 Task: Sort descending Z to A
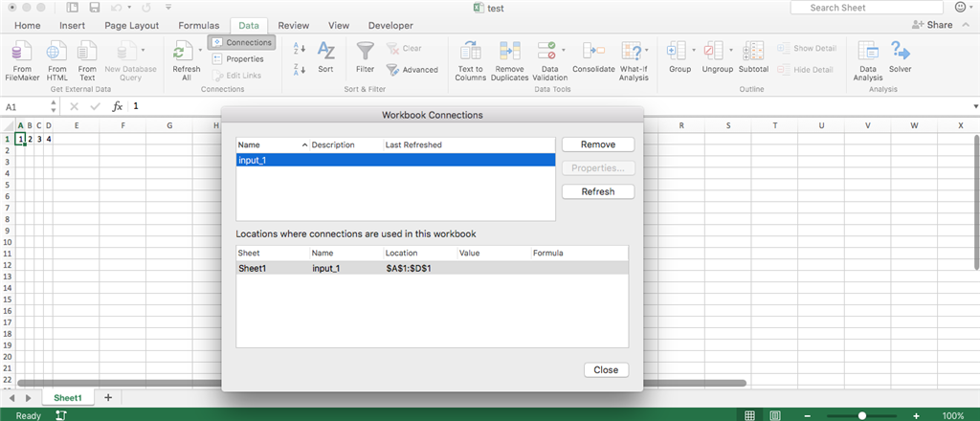point(300,69)
